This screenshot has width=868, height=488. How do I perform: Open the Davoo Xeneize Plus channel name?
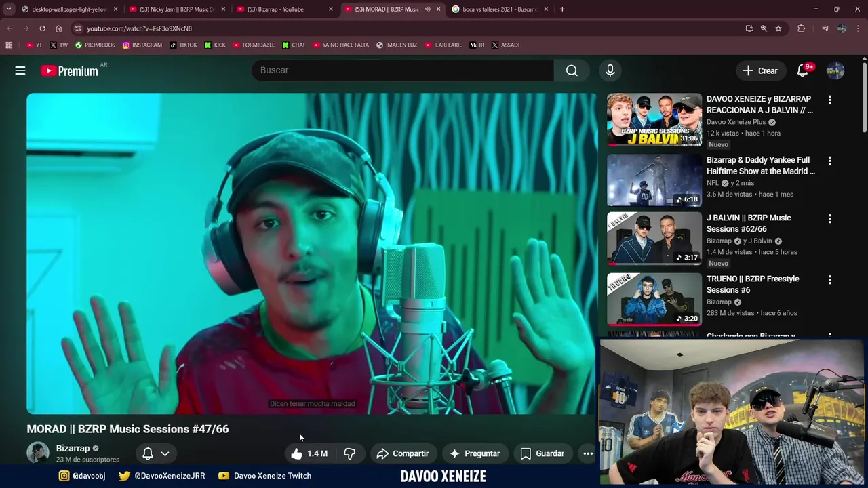click(736, 122)
